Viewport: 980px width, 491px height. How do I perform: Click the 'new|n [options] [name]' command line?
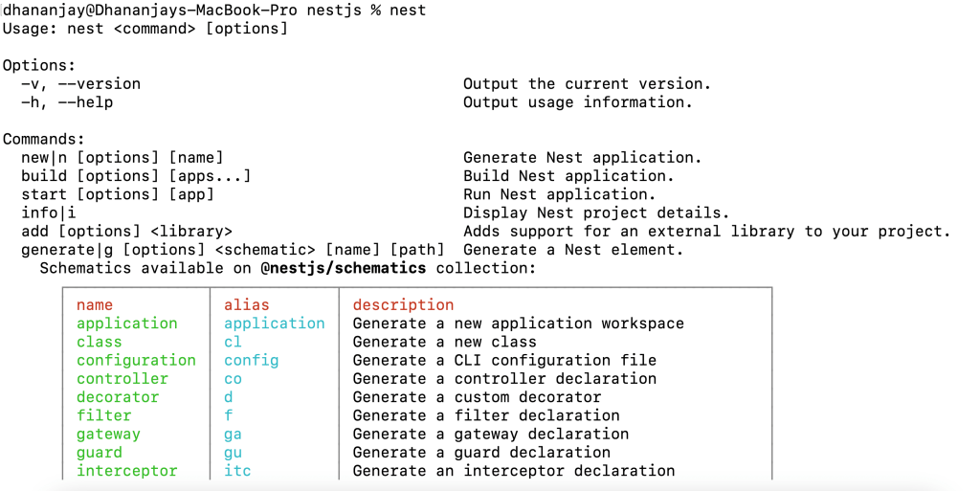[x=122, y=157]
